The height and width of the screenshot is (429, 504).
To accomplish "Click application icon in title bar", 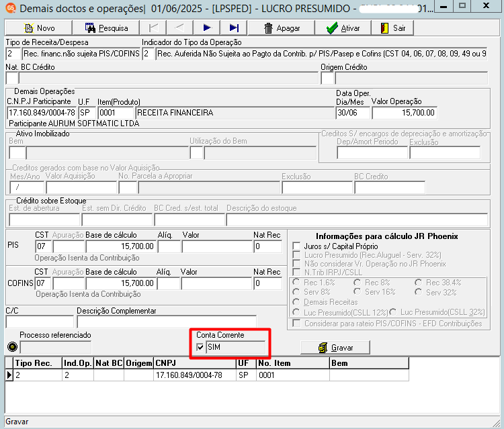I will tap(10, 8).
